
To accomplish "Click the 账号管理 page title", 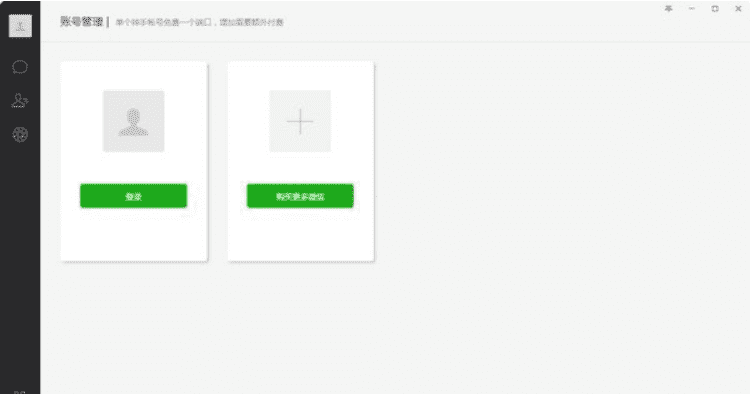I will pyautogui.click(x=82, y=22).
